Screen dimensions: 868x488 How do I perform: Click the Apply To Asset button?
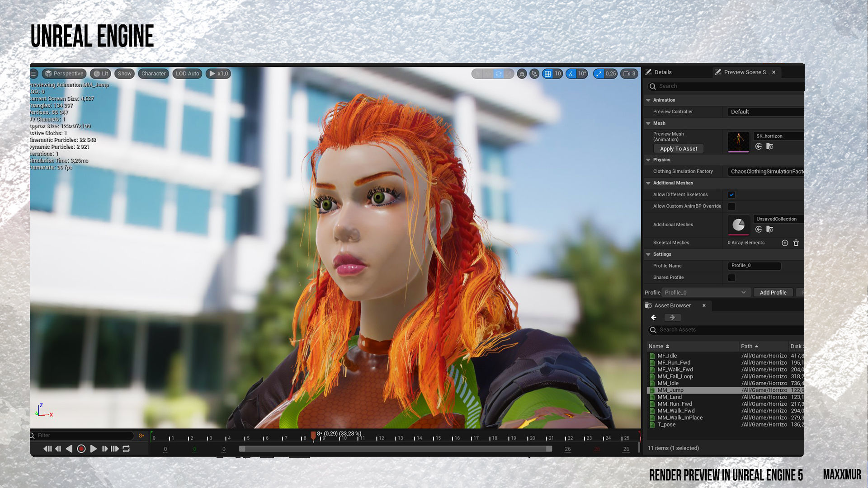coord(678,149)
